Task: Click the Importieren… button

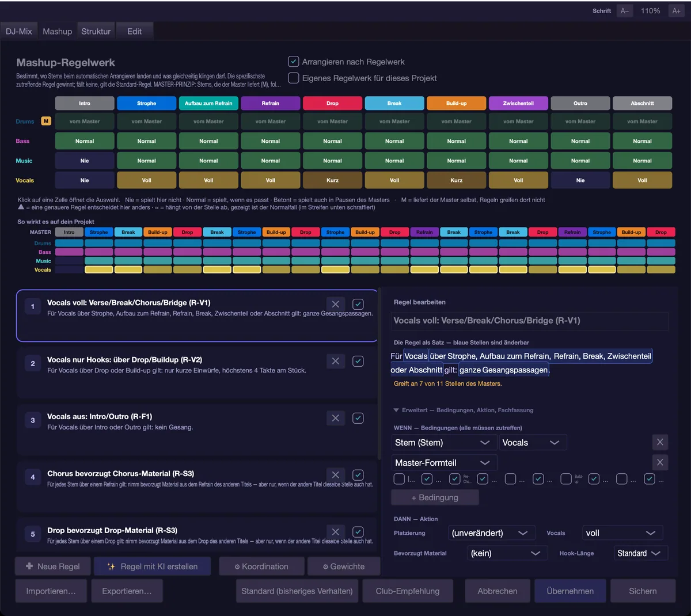Action: pos(51,591)
